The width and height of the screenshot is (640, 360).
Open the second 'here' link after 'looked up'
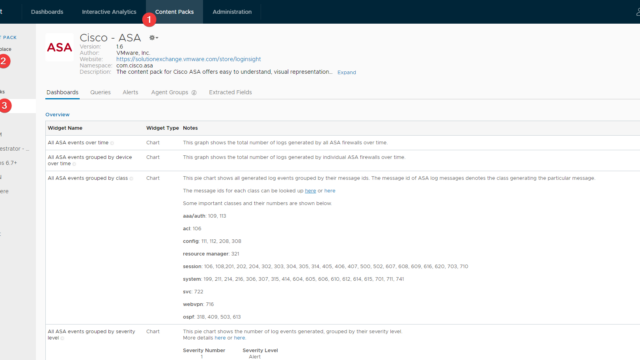click(x=329, y=191)
